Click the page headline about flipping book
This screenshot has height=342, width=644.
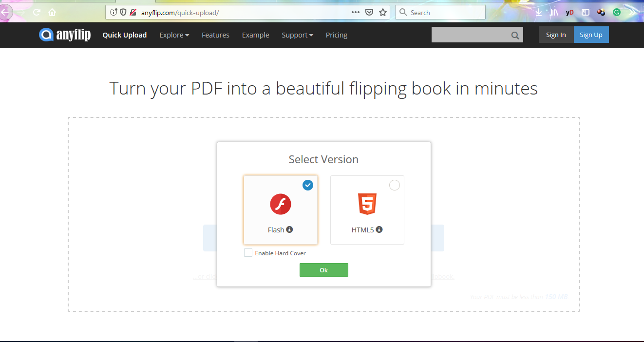click(x=323, y=89)
